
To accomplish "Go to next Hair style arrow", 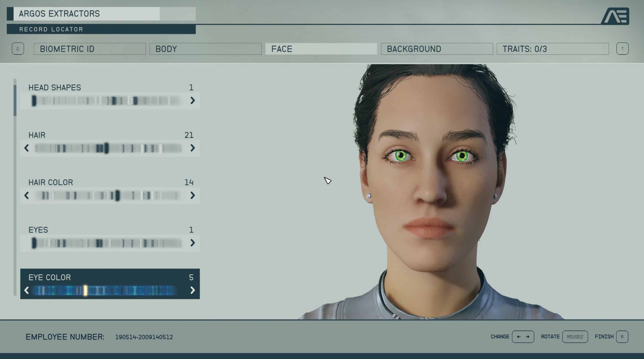I will click(192, 148).
